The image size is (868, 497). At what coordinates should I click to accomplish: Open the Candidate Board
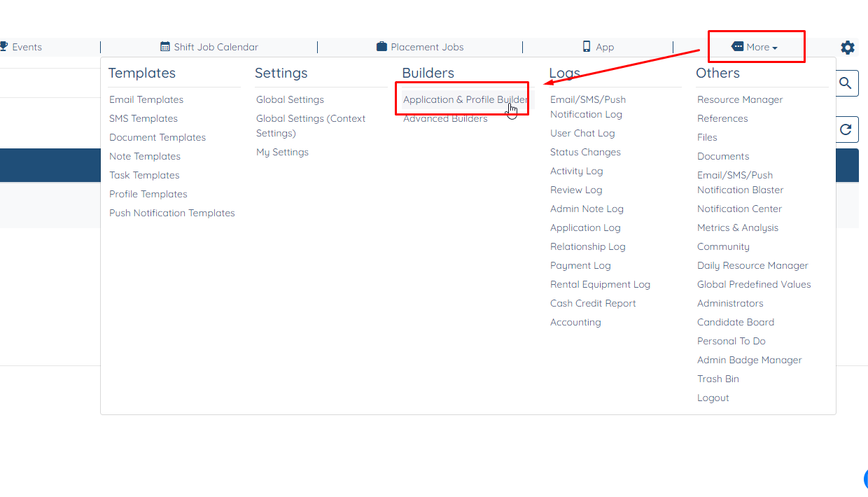736,322
